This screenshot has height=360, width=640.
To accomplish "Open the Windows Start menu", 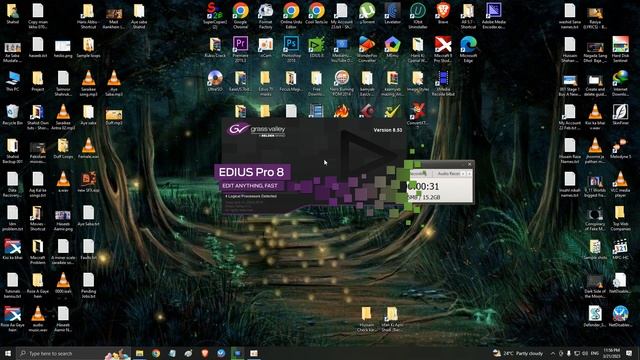I will (8, 353).
